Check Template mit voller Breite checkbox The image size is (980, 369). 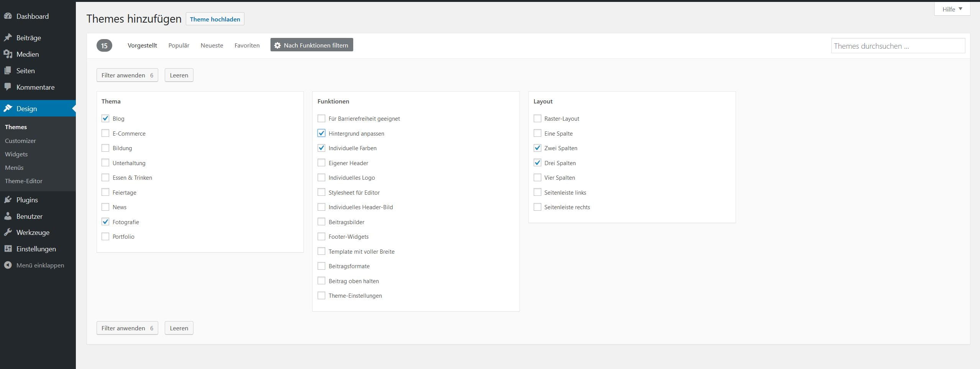(321, 251)
